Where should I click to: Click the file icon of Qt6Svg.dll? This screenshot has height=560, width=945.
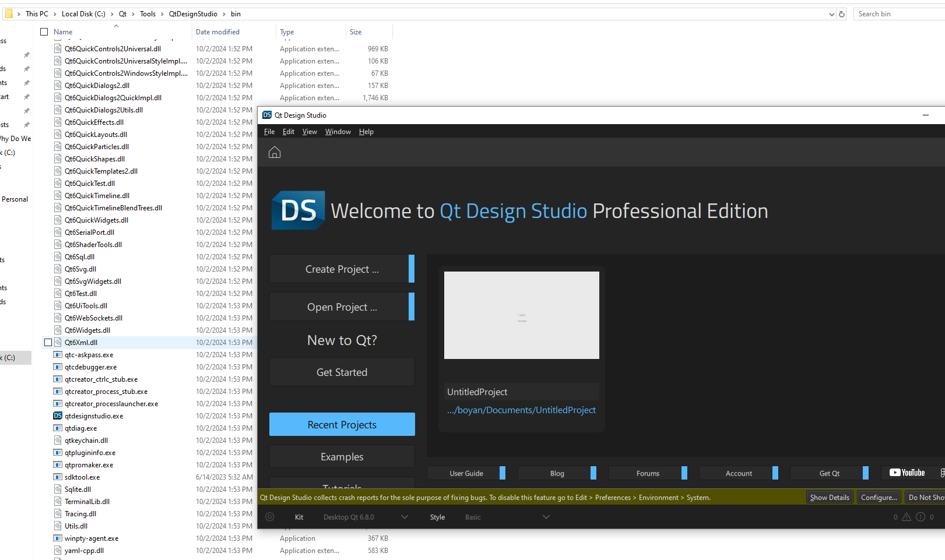point(58,269)
